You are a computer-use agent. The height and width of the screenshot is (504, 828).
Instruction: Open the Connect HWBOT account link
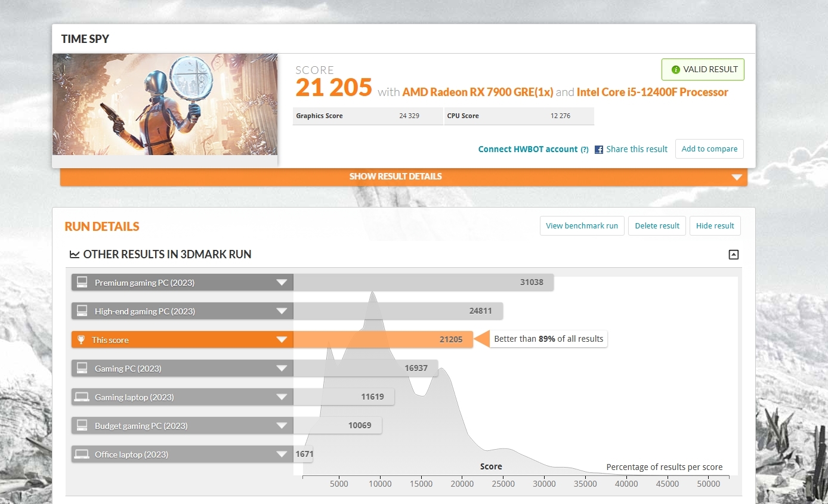tap(528, 149)
